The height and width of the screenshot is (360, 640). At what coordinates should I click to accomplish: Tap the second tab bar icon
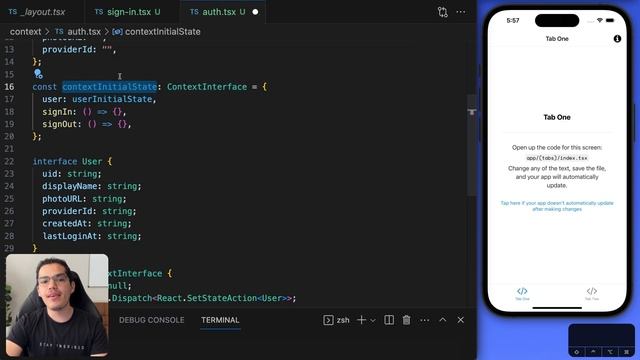(592, 293)
